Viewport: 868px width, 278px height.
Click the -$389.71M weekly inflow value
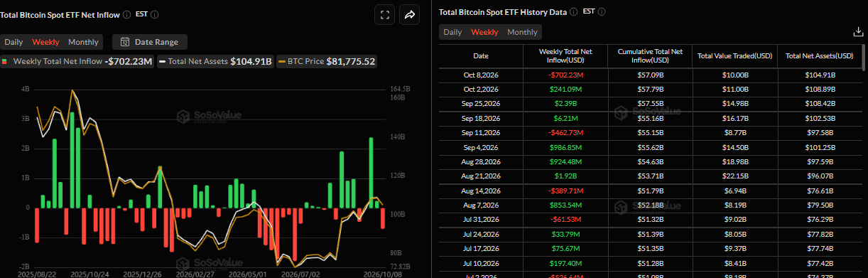tap(565, 191)
